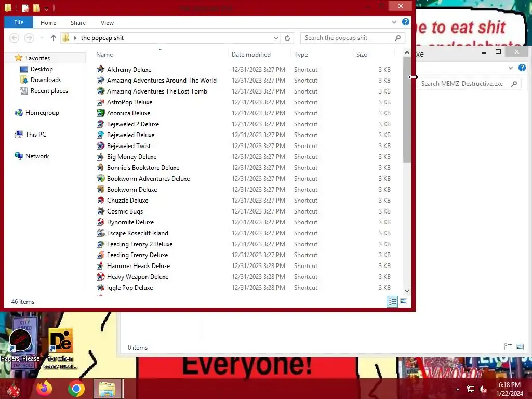Viewport: 532px width, 399px height.
Task: Show hidden system tray icons
Action: tap(458, 389)
